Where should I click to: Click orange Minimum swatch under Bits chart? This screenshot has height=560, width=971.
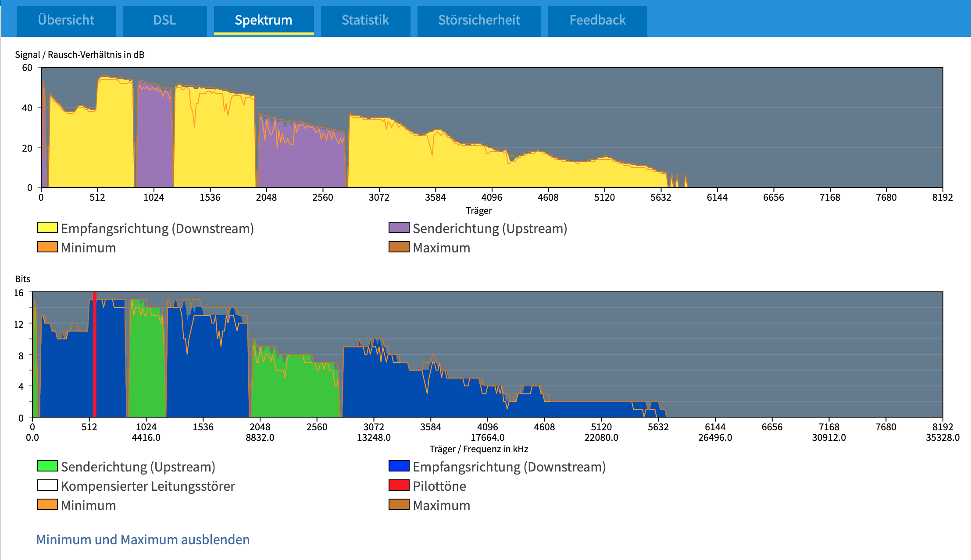coord(47,505)
